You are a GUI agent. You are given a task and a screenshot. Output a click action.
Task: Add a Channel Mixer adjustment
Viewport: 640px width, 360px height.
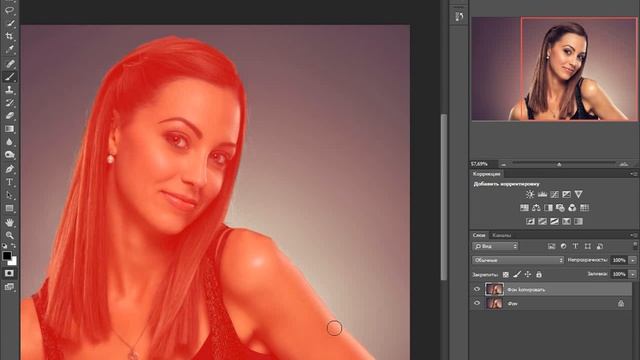pos(572,208)
